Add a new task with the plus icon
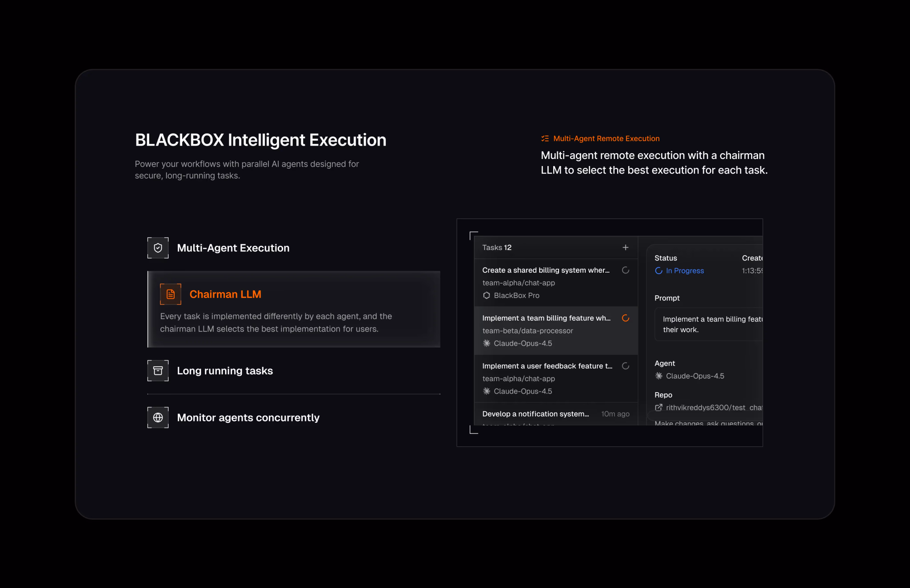Viewport: 910px width, 588px height. coord(626,247)
